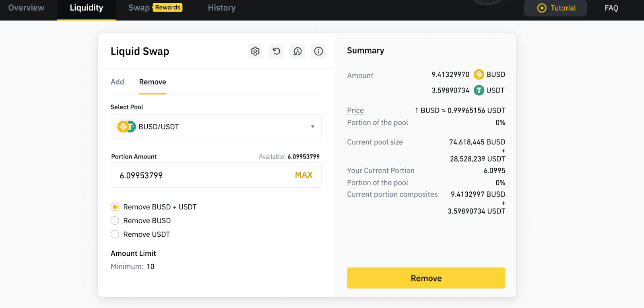The height and width of the screenshot is (308, 644).
Task: Click the 9.41329970 BUSD amount value
Action: pyautogui.click(x=450, y=74)
